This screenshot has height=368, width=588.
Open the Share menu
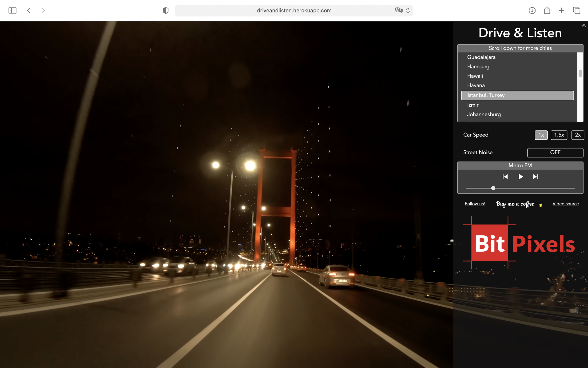(547, 10)
